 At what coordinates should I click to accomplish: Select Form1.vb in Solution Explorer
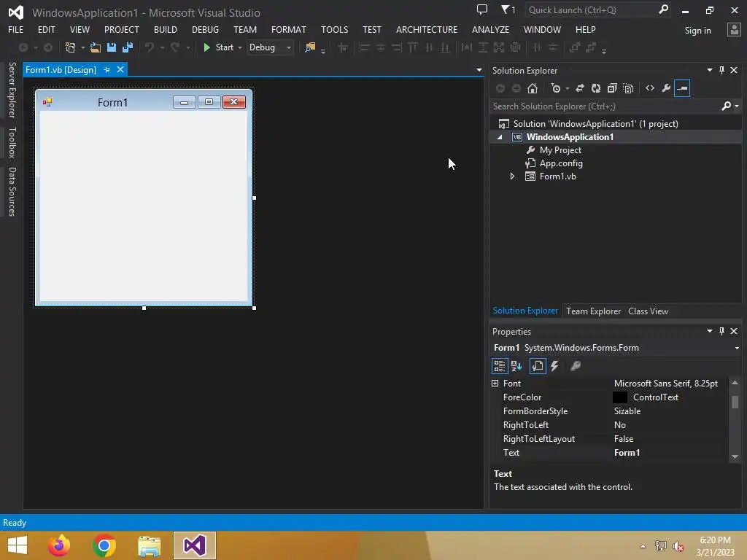(x=557, y=176)
